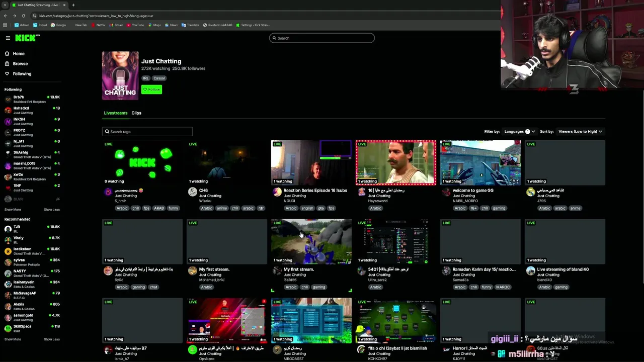Screen dimensions: 644x362
Task: Reload the page with browser refresh
Action: click(x=24, y=16)
